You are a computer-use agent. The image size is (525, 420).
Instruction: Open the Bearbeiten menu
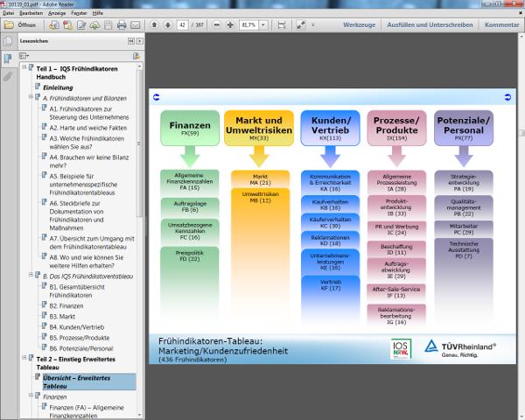(31, 13)
